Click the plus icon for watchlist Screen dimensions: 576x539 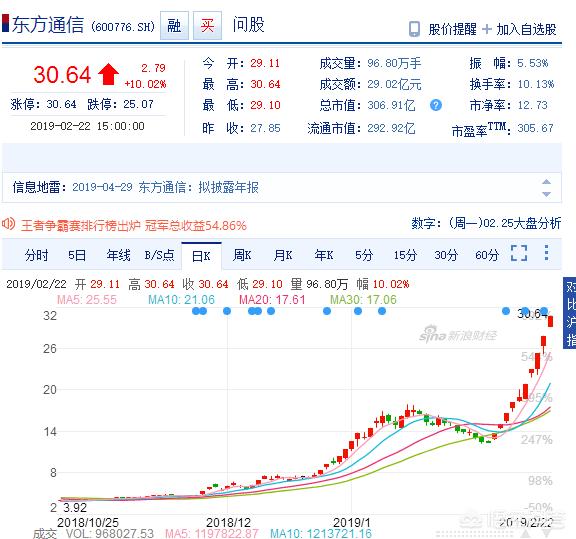(486, 29)
